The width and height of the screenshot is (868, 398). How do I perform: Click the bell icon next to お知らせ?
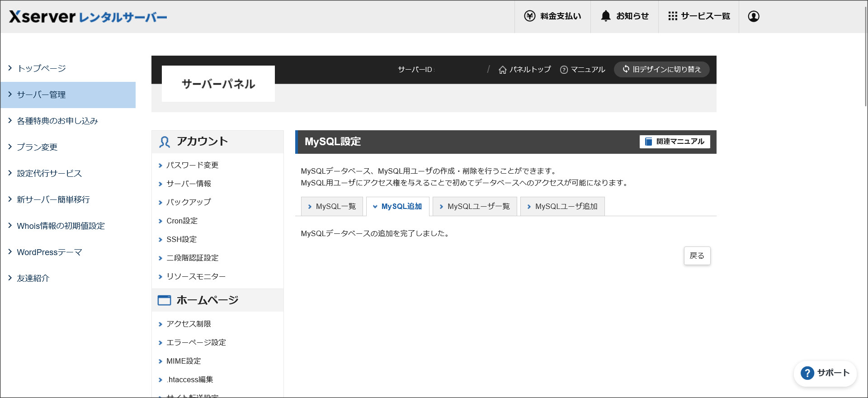(x=606, y=16)
